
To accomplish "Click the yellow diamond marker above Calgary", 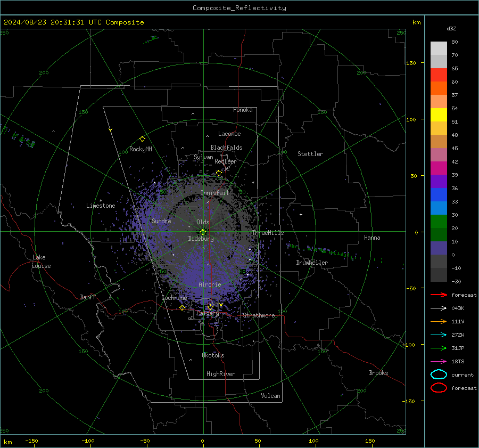I will pyautogui.click(x=210, y=307).
